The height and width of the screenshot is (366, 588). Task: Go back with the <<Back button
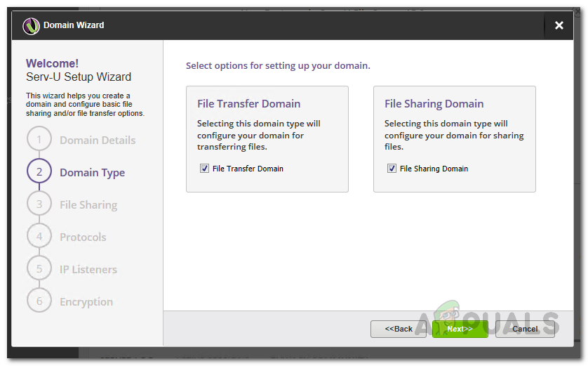pyautogui.click(x=399, y=329)
